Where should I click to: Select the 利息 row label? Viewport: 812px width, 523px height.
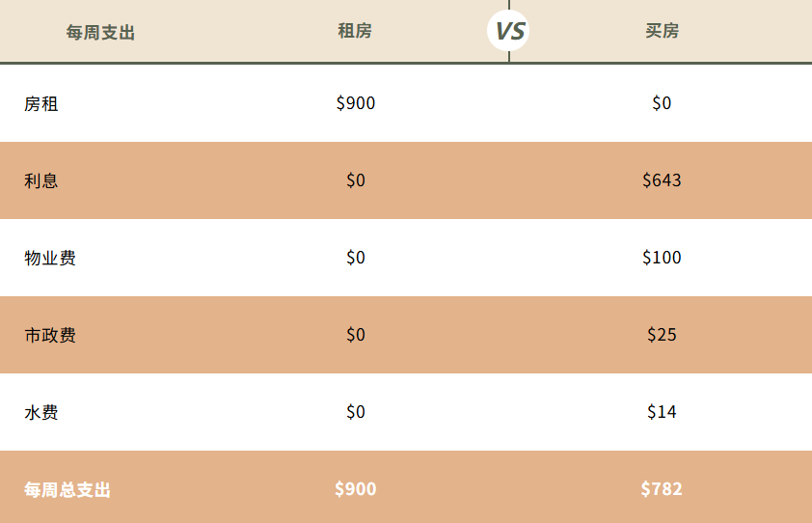click(41, 180)
